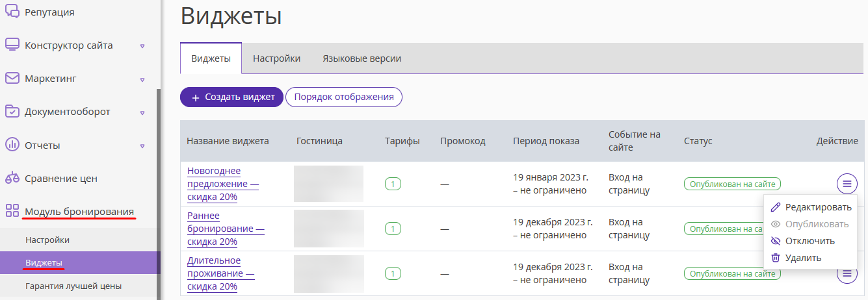
Task: Choose Редактировать in the action menu
Action: pos(811,207)
